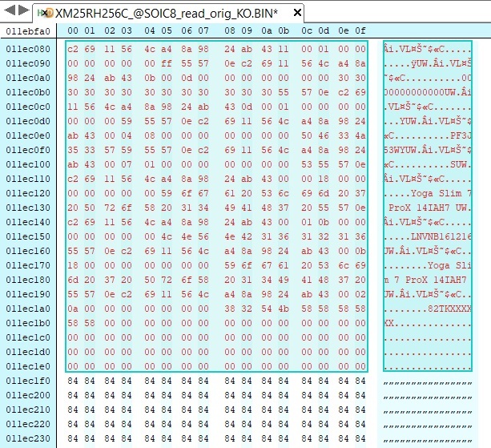Click decoded text 'm 7 ProX 14IAH7'
The height and width of the screenshot is (448, 491).
425,280
